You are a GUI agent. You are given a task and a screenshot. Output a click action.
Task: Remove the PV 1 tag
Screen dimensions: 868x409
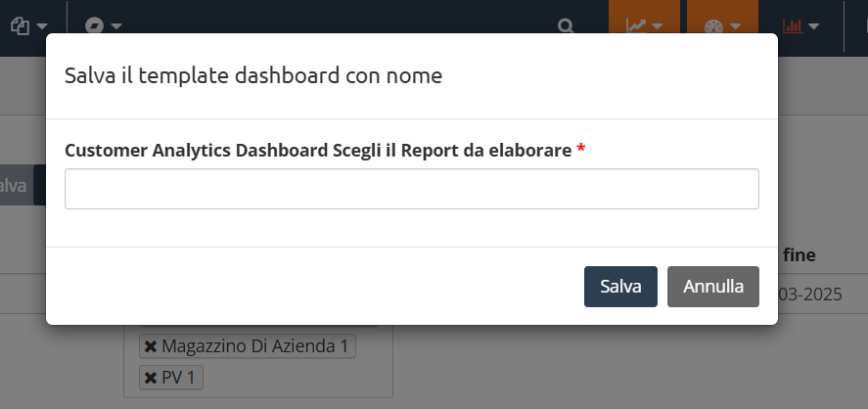tap(151, 377)
